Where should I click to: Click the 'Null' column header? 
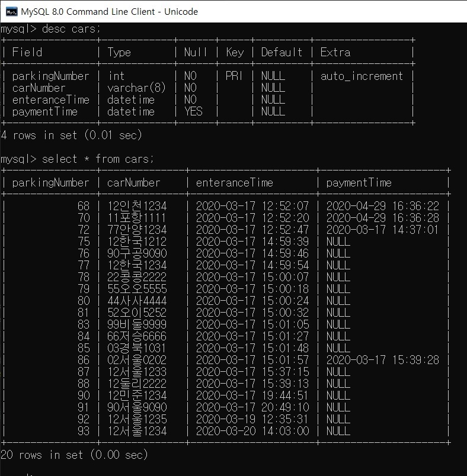pyautogui.click(x=196, y=52)
